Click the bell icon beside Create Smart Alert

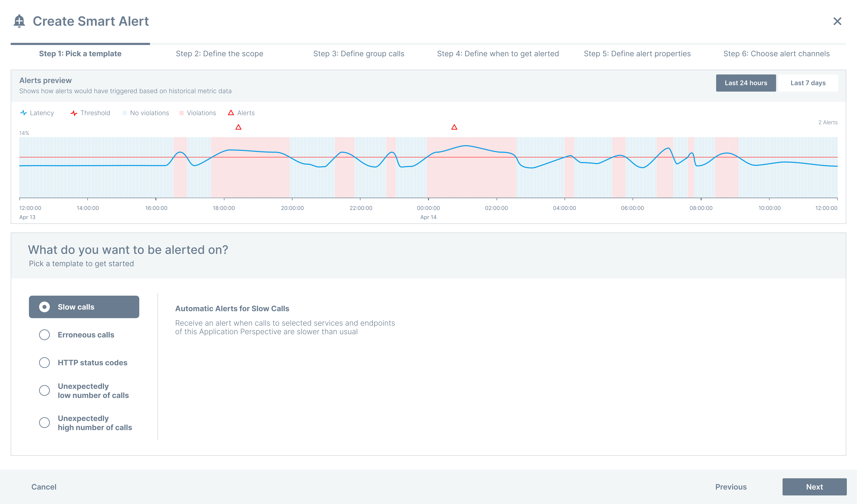tap(19, 21)
